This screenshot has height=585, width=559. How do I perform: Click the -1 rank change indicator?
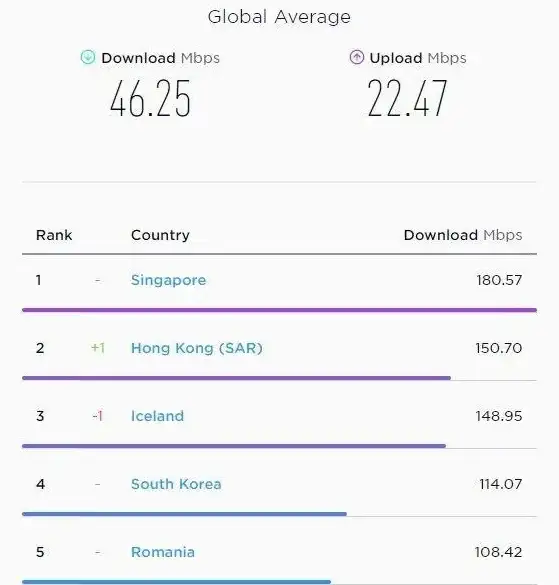tap(98, 416)
